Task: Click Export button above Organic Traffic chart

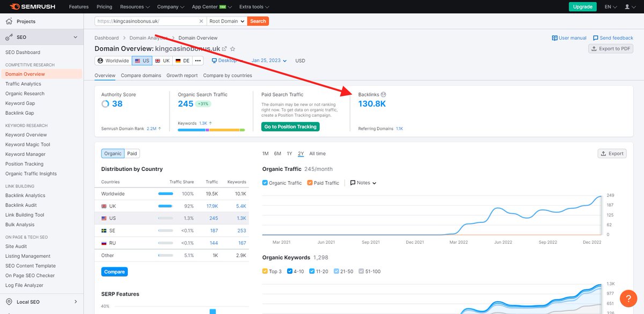Action: tap(612, 153)
